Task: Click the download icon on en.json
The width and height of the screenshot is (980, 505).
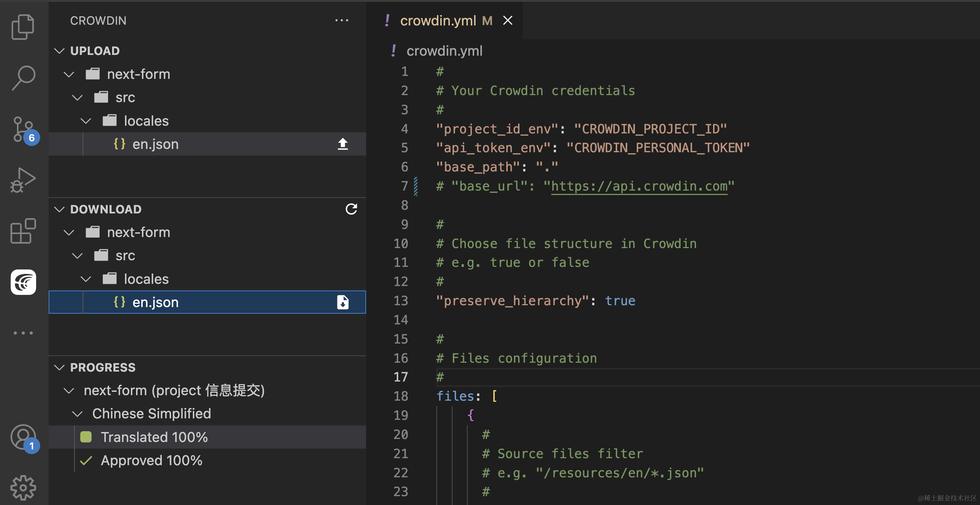Action: [343, 302]
